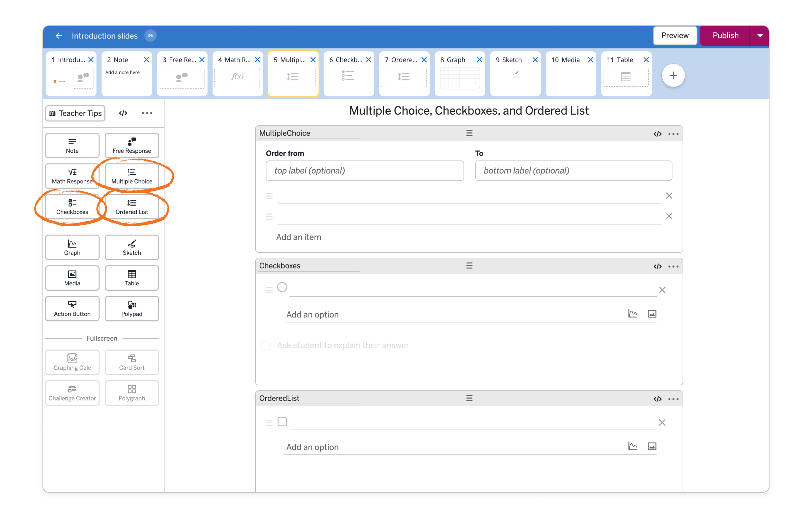Viewport: 812px width, 518px height.
Task: Add a Checkboxes component
Action: click(72, 207)
